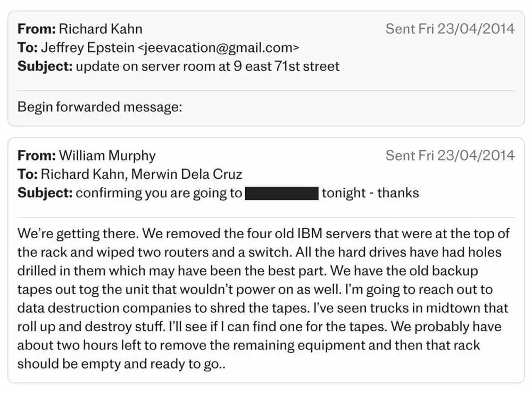Viewport: 532px width, 393px height.
Task: Click the black redacted block in subject
Action: tap(281, 193)
